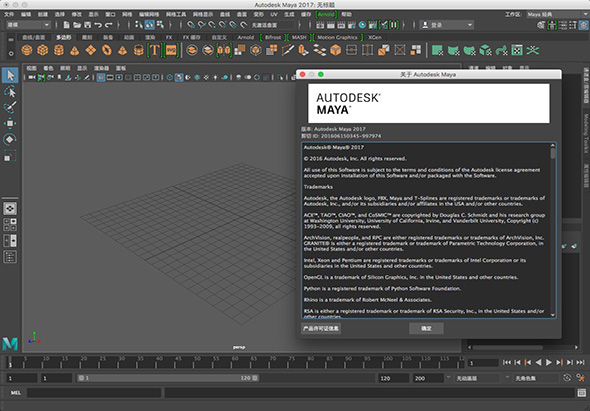Viewport: 590px width, 411px height.
Task: Toggle the first snap magnet icon
Action: pos(191,25)
